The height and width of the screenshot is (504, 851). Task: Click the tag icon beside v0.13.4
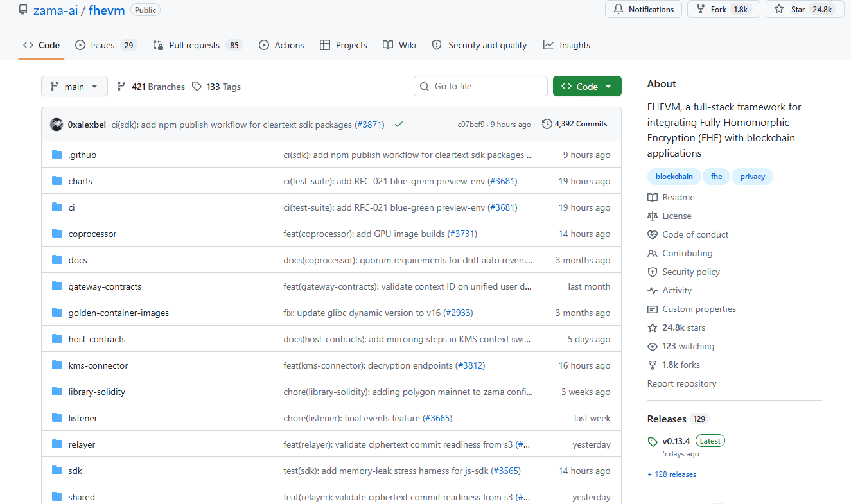tap(653, 442)
